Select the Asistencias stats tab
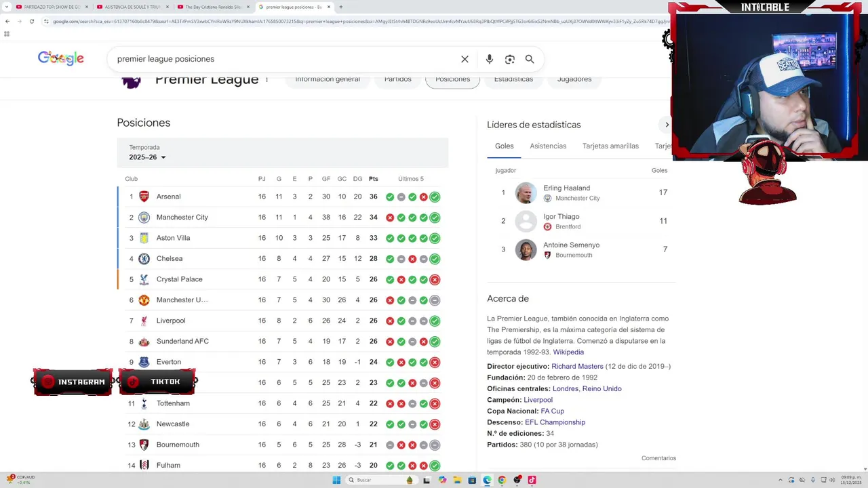 coord(548,146)
